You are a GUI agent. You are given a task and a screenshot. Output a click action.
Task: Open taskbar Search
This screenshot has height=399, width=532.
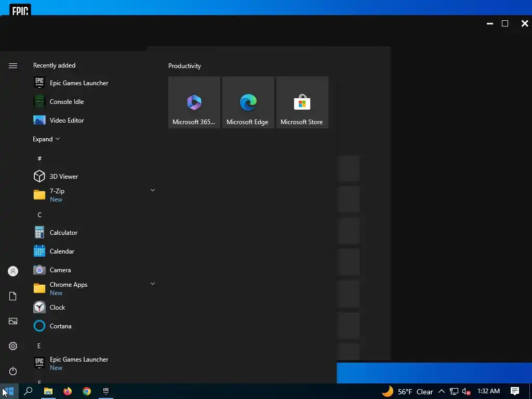coord(28,391)
